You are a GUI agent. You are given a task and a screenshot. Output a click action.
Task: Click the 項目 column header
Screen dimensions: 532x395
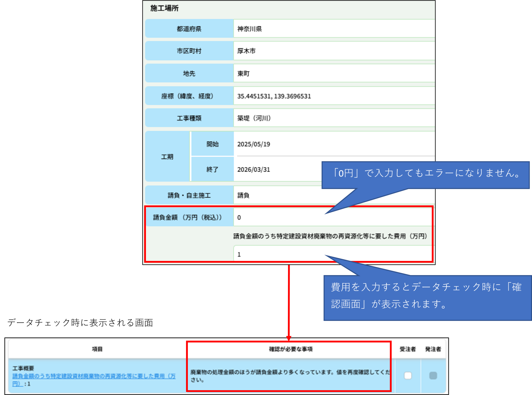pyautogui.click(x=97, y=349)
